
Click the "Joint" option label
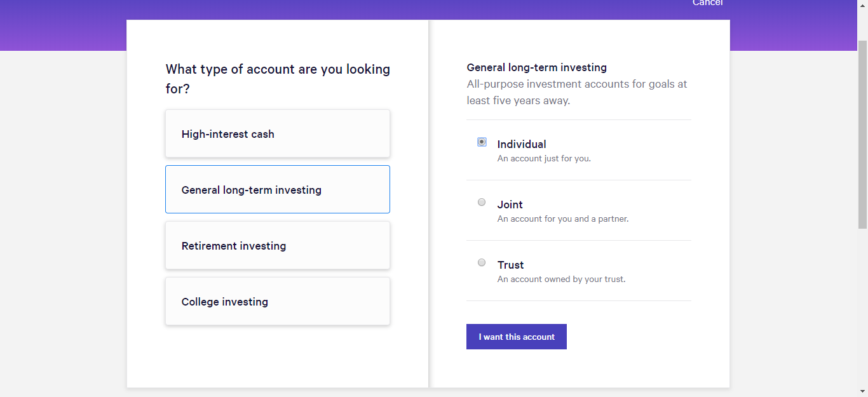(510, 205)
